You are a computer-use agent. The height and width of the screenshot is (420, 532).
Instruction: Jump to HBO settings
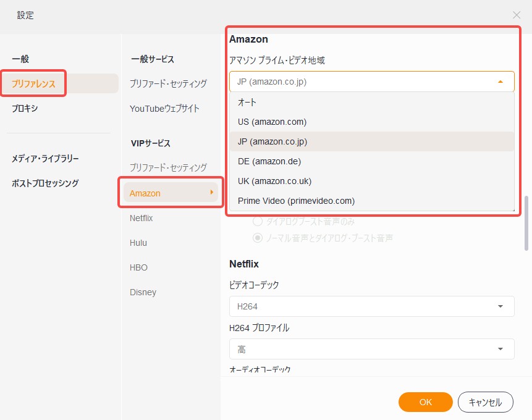(138, 267)
